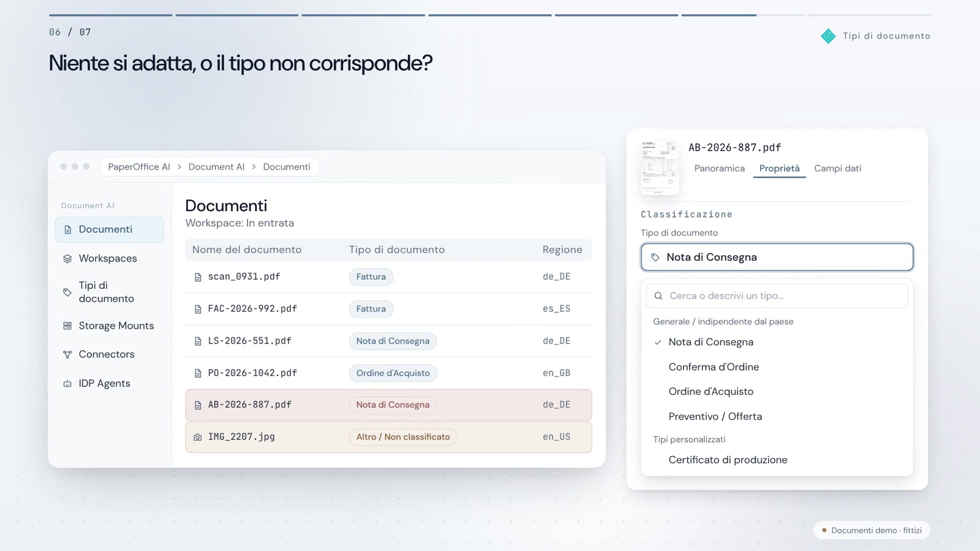Click file icon beside AB-2026-887.pdf row
This screenshot has width=980, height=551.
(x=198, y=405)
